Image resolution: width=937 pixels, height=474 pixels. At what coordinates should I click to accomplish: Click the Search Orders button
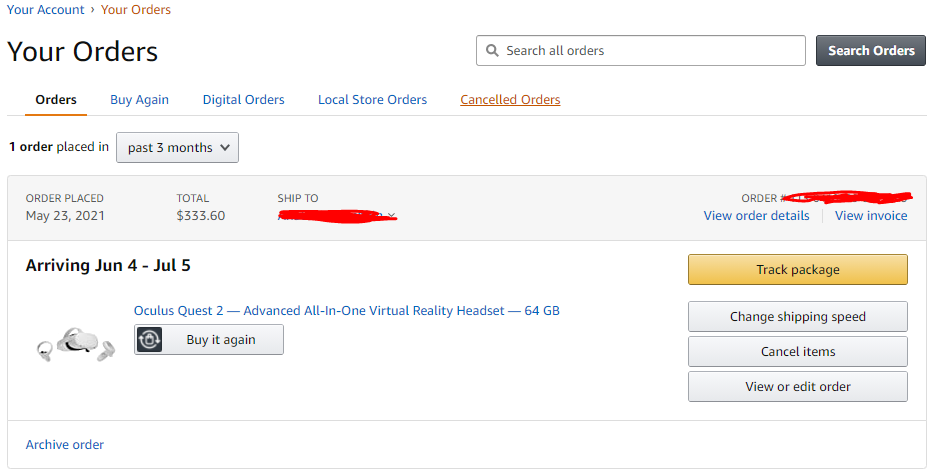coord(871,51)
